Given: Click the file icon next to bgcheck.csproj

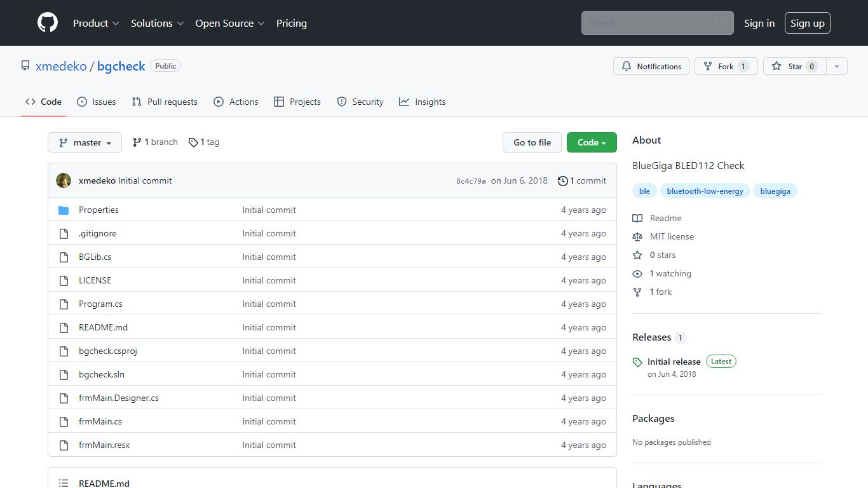Looking at the screenshot, I should pyautogui.click(x=64, y=351).
